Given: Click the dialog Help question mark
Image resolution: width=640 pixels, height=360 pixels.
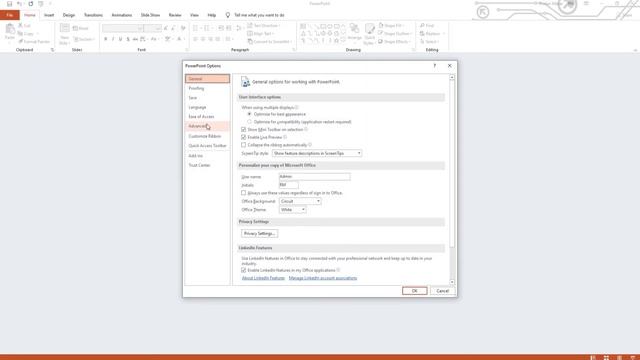Looking at the screenshot, I should point(435,66).
